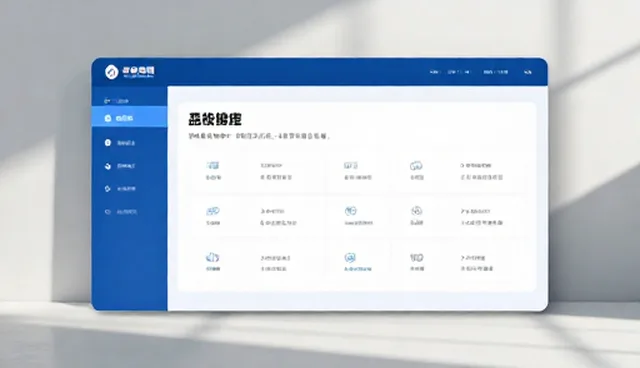Click the first icon in the grid's top row

tap(213, 165)
